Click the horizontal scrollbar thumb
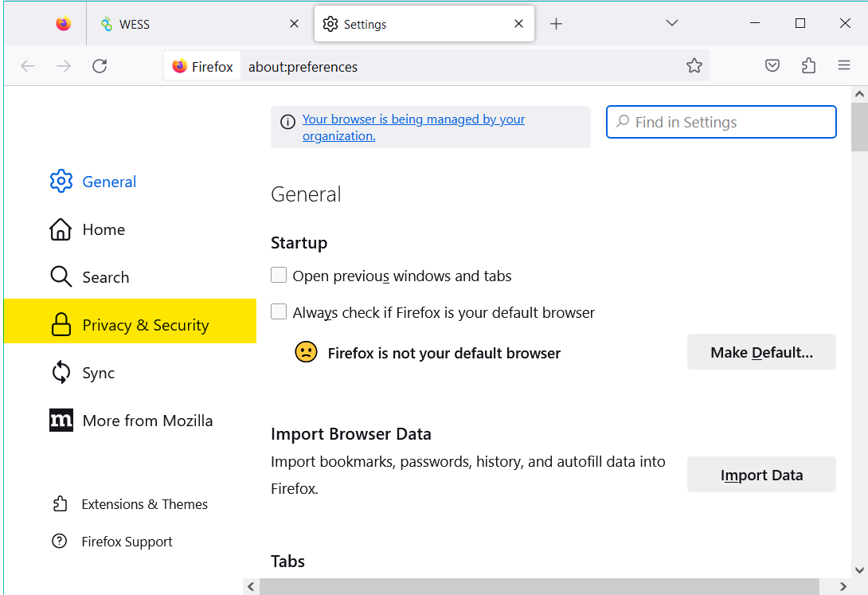Screen dimensions: 868x595 point(539,586)
